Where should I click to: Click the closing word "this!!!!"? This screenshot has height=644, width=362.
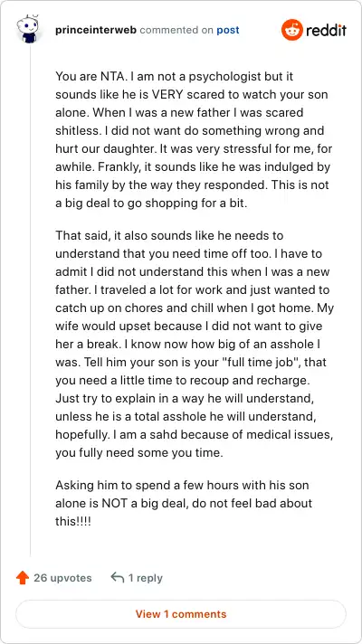(x=73, y=521)
